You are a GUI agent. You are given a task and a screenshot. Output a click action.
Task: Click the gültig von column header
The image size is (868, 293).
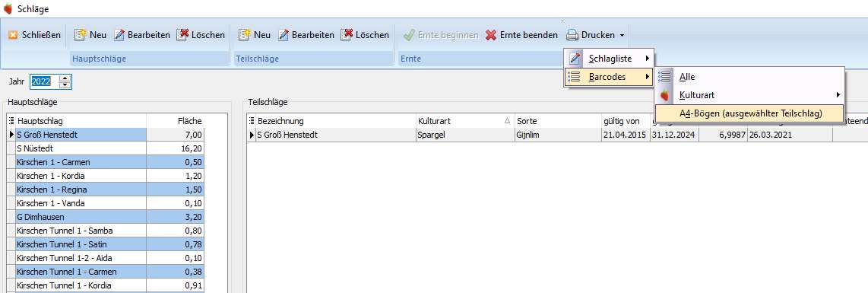click(x=625, y=121)
